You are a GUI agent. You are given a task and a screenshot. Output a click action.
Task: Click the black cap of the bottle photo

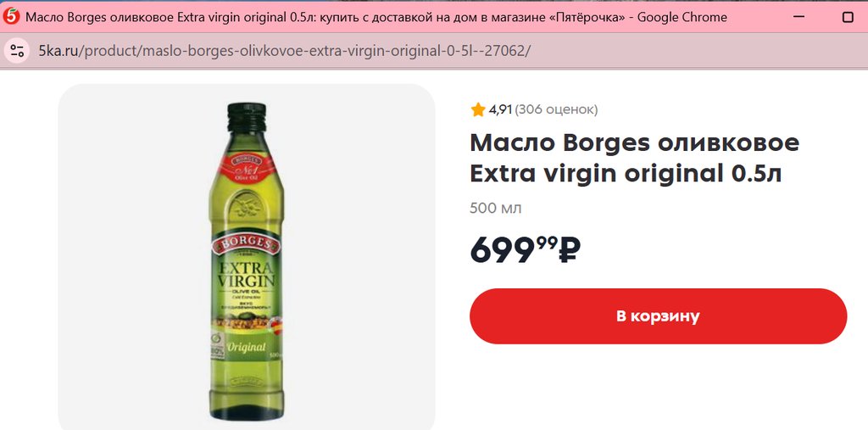pos(247,116)
